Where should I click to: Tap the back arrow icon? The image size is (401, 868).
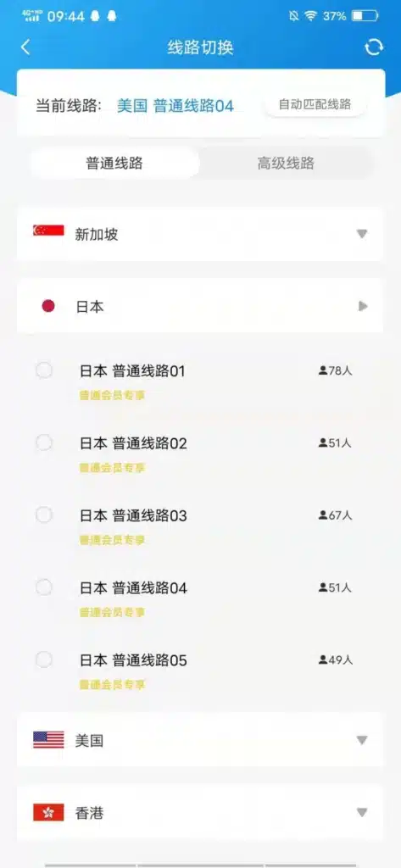coord(25,47)
